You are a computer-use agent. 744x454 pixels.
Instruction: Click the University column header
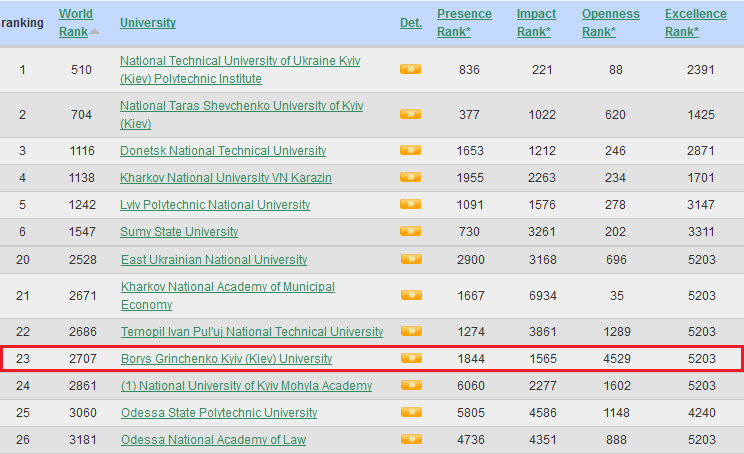coord(147,23)
